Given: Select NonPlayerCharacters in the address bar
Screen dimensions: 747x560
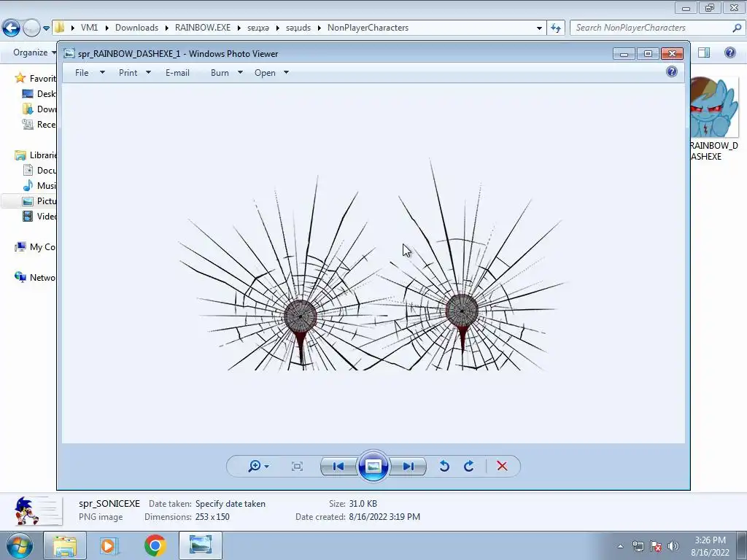Looking at the screenshot, I should (x=368, y=28).
